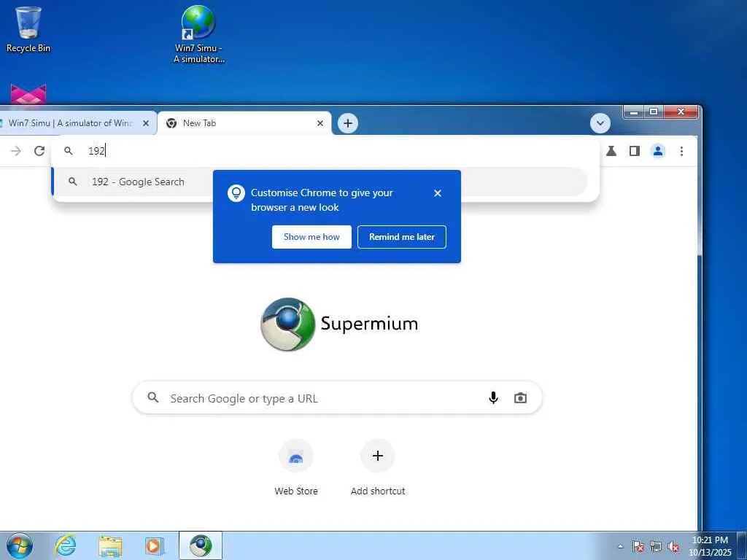Start voice search with microphone icon
Image resolution: width=747 pixels, height=560 pixels.
(493, 397)
